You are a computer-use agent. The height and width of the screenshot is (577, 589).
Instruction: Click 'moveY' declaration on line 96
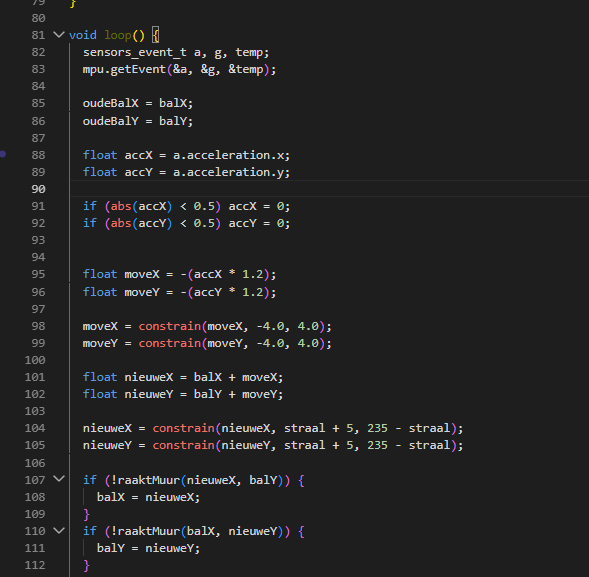pyautogui.click(x=142, y=292)
